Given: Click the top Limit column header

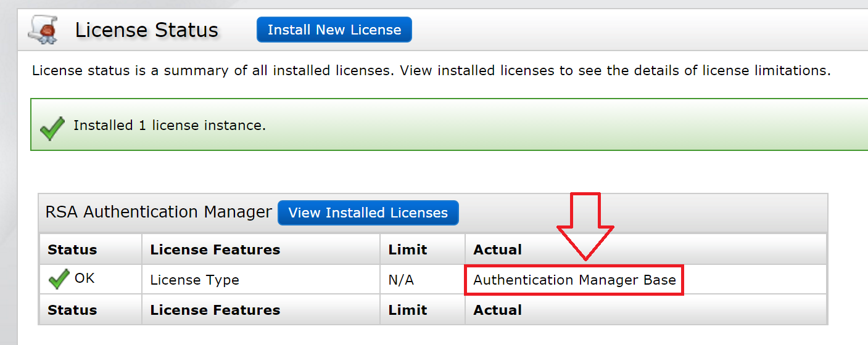Looking at the screenshot, I should coord(407,250).
